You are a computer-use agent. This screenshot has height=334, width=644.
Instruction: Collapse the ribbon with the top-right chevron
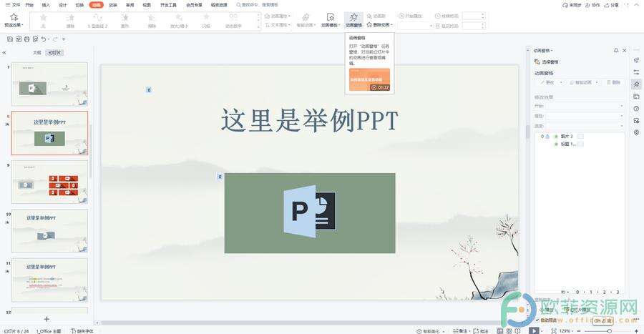coord(638,5)
